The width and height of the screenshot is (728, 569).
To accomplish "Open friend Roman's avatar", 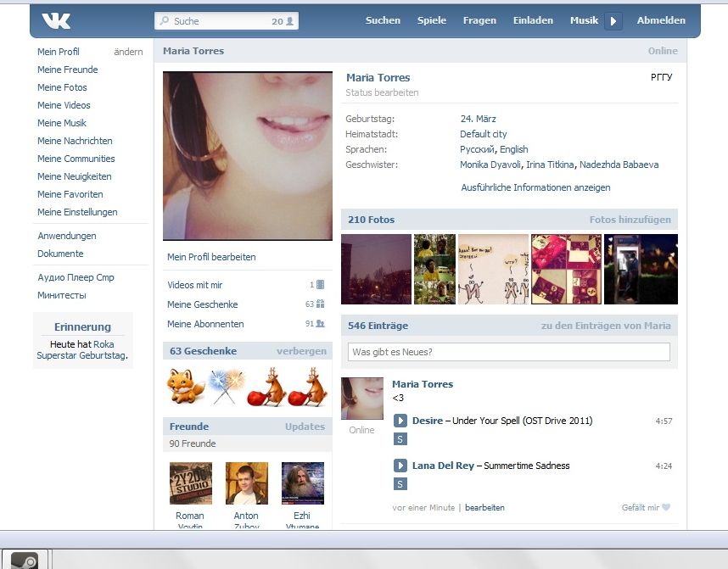I will pos(191,483).
